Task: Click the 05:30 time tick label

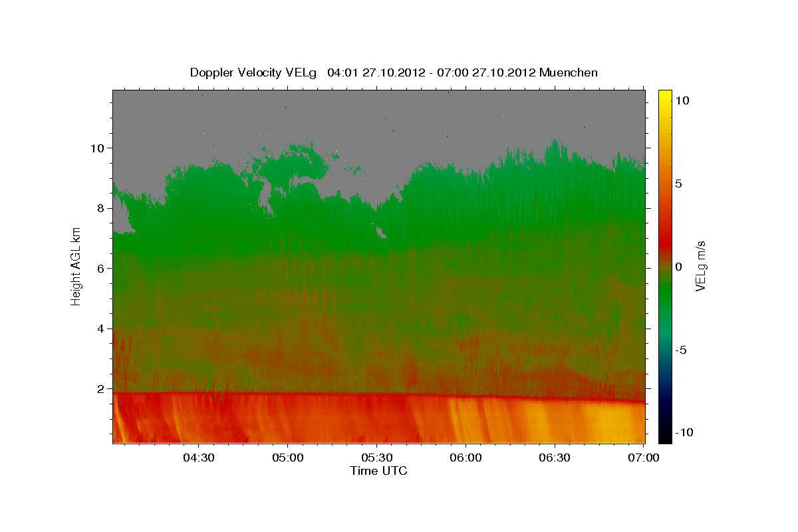Action: pos(376,458)
